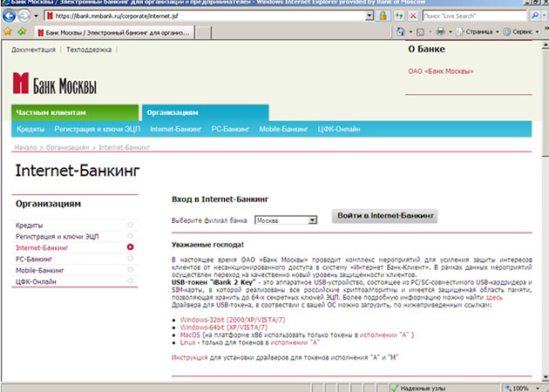The image size is (549, 392).
Task: Open a new empty browser tab
Action: pyautogui.click(x=203, y=33)
